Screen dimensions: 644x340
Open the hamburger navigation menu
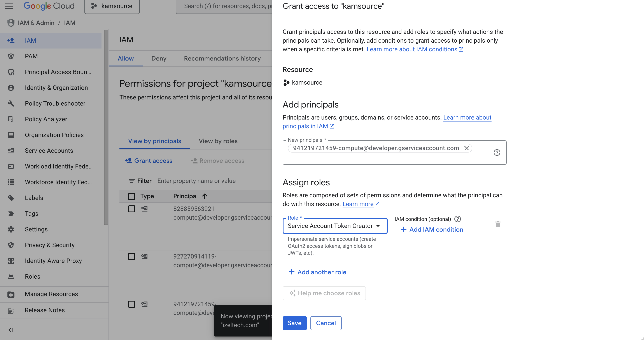[x=9, y=6]
